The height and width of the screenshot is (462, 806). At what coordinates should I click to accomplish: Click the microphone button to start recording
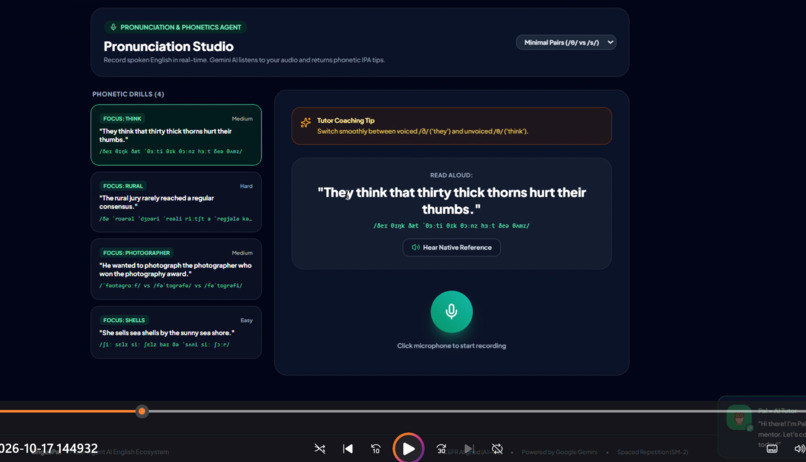(x=451, y=311)
